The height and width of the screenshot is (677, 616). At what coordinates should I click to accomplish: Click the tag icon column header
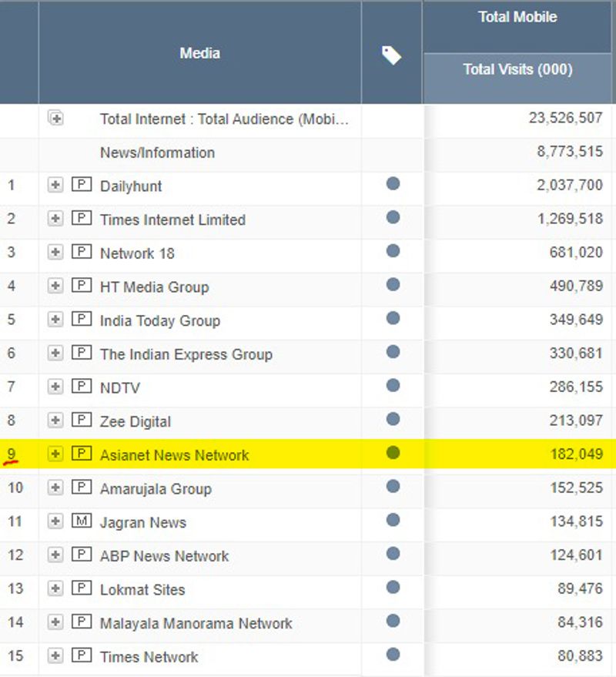391,55
